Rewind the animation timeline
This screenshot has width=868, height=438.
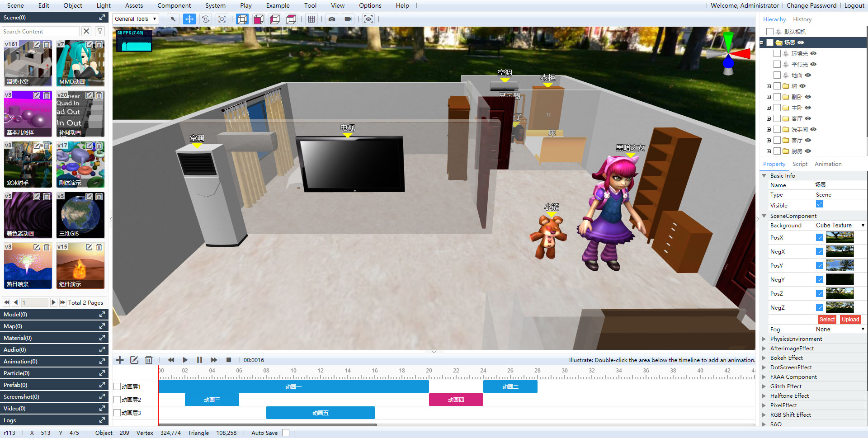(x=171, y=360)
